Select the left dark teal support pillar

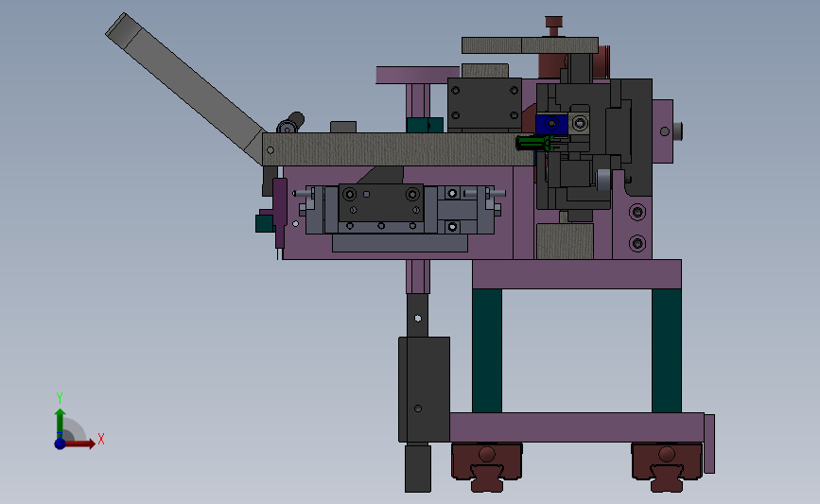click(x=487, y=350)
